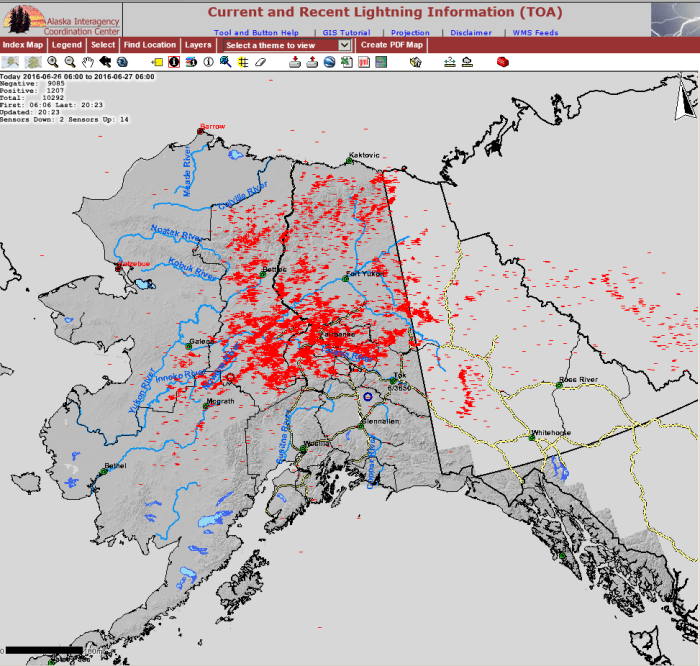Click the blue globe Google Earth icon

click(329, 62)
